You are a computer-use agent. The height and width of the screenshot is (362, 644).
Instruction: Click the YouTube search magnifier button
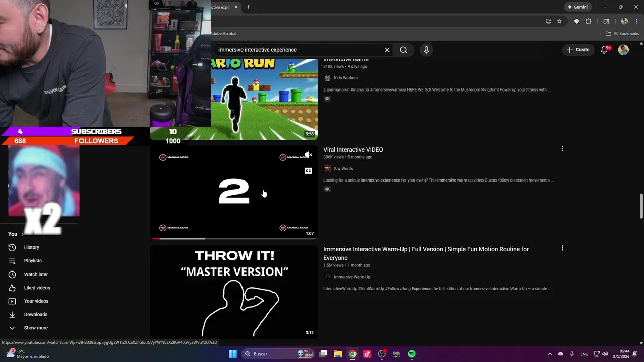[404, 50]
